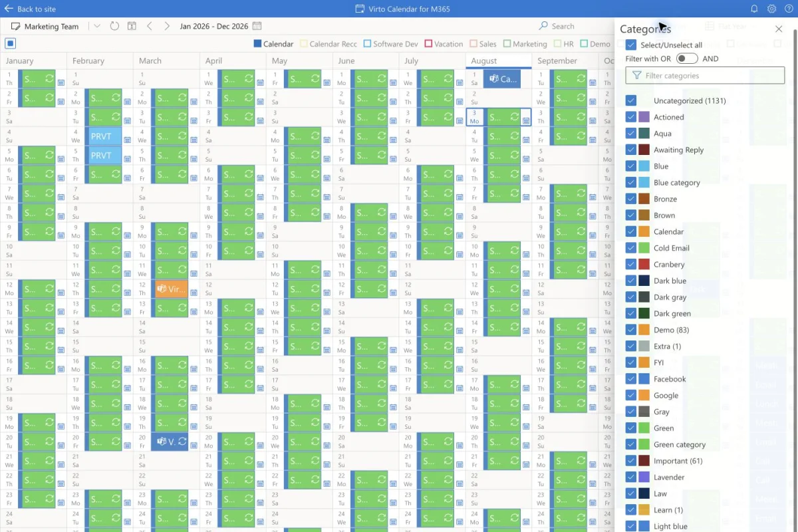Select the Facebook category label
The height and width of the screenshot is (532, 798).
[x=670, y=379]
